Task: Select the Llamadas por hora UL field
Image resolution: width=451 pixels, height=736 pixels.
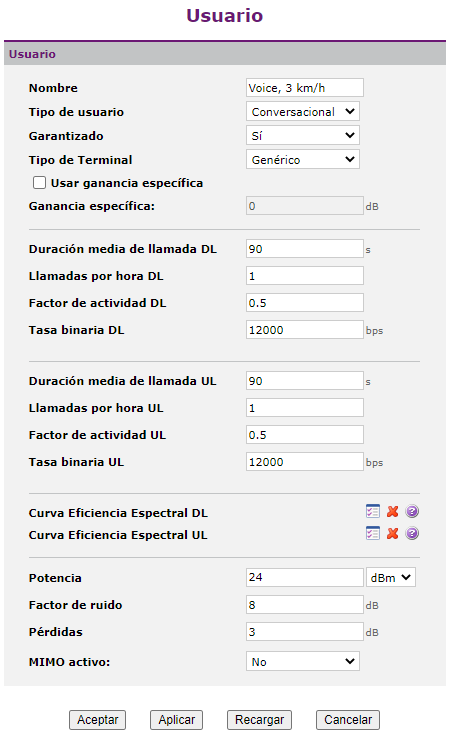Action: click(x=305, y=407)
